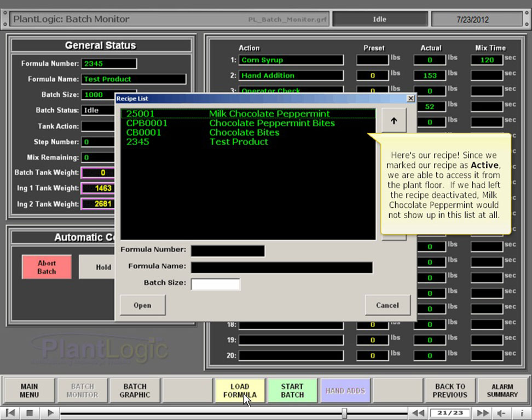Click the Batch Size input field in the dialog

click(x=215, y=284)
